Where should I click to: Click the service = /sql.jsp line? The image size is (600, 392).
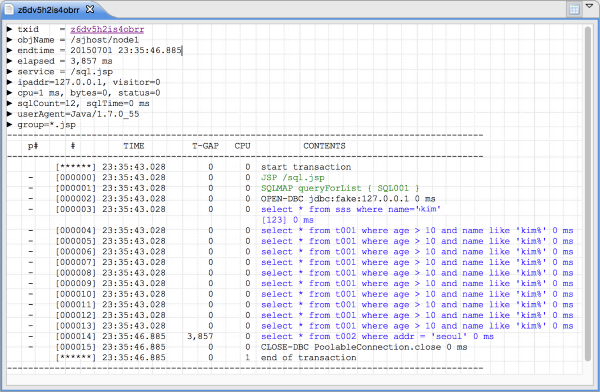point(65,72)
